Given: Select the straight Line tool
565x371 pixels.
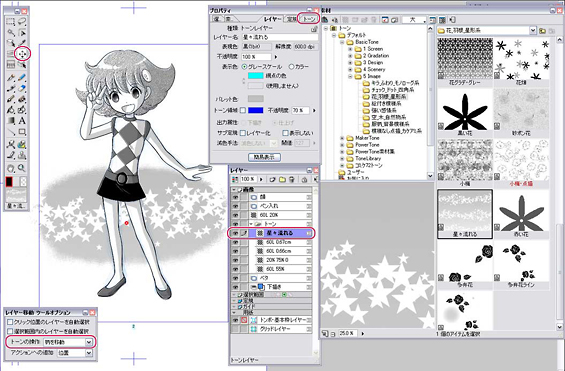Looking at the screenshot, I should click(11, 132).
